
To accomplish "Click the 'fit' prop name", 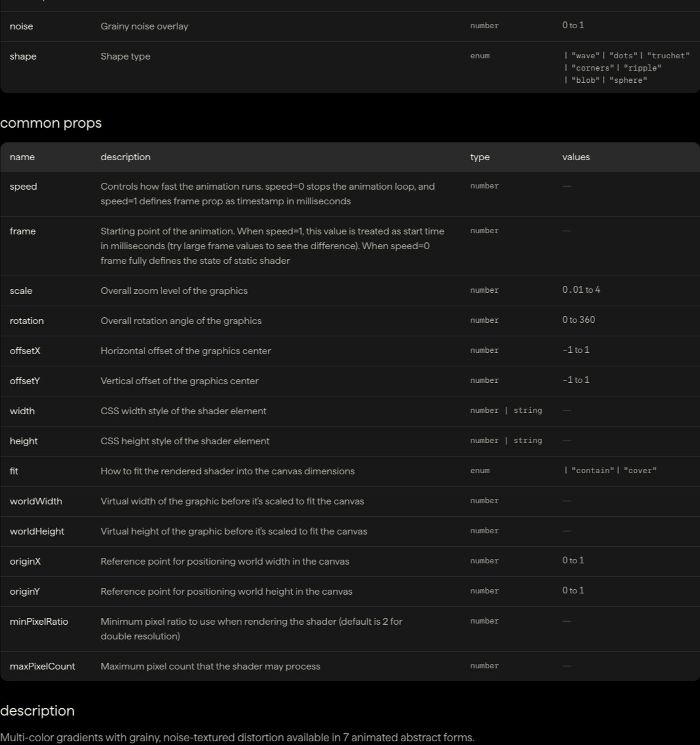I will click(x=14, y=471).
